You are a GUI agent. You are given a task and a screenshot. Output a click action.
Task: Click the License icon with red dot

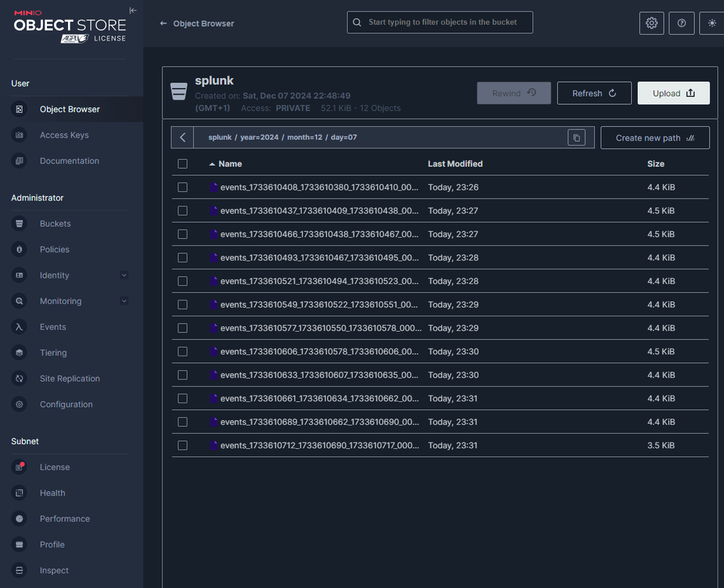click(20, 468)
